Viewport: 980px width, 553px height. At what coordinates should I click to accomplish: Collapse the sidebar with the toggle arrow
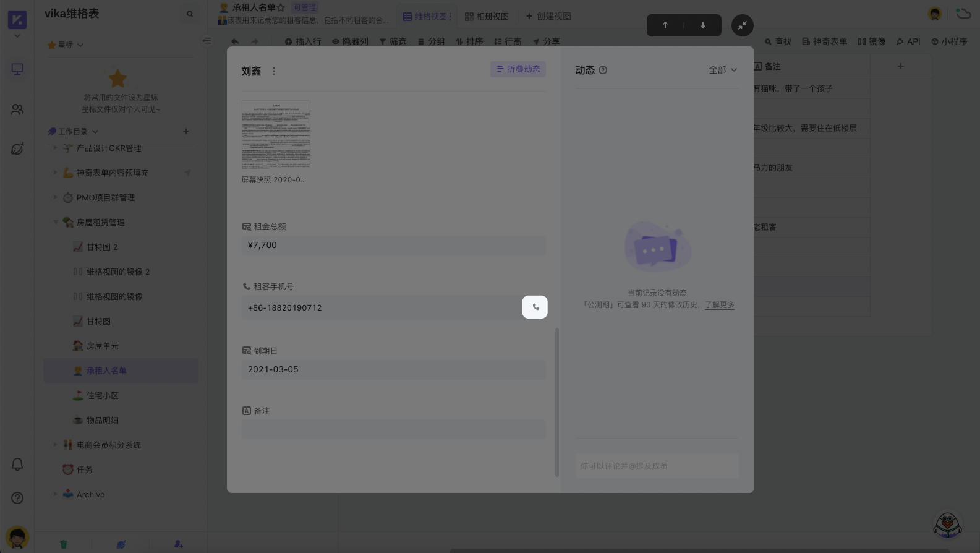pyautogui.click(x=207, y=41)
